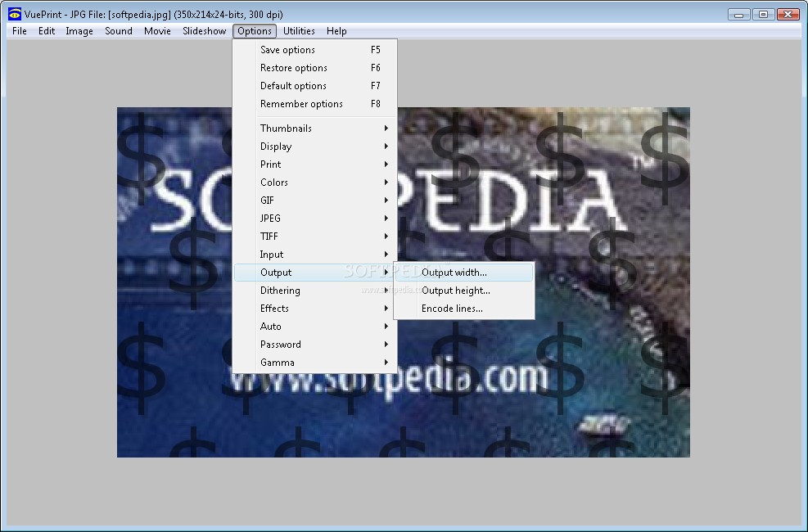Viewport: 808px width, 532px height.
Task: Expand the TIFF submenu
Action: point(315,237)
